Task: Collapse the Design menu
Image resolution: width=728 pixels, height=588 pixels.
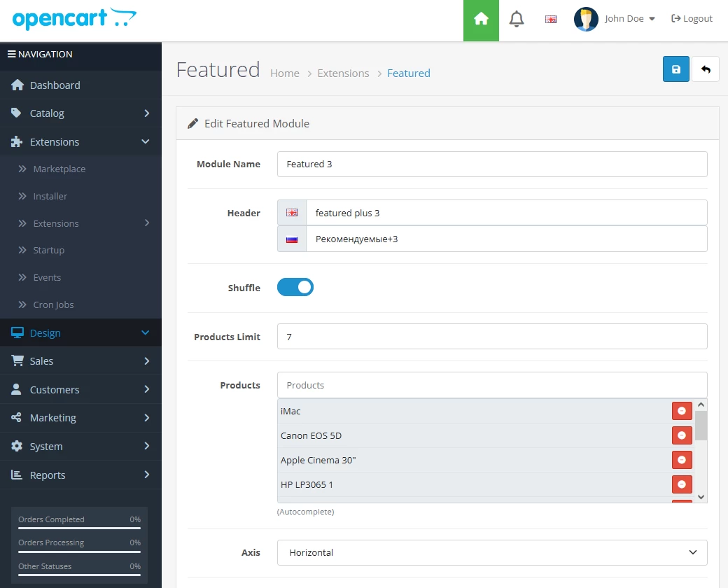Action: 80,333
